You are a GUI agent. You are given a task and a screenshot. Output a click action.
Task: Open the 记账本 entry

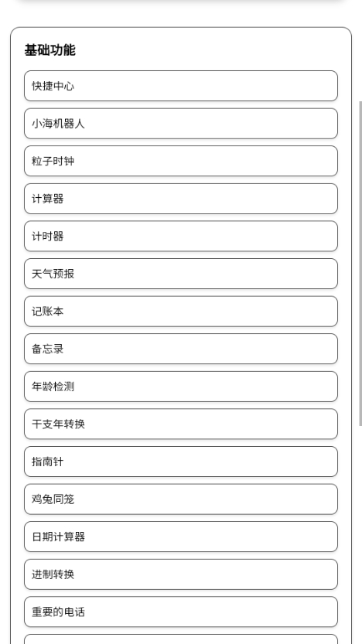[x=181, y=312]
